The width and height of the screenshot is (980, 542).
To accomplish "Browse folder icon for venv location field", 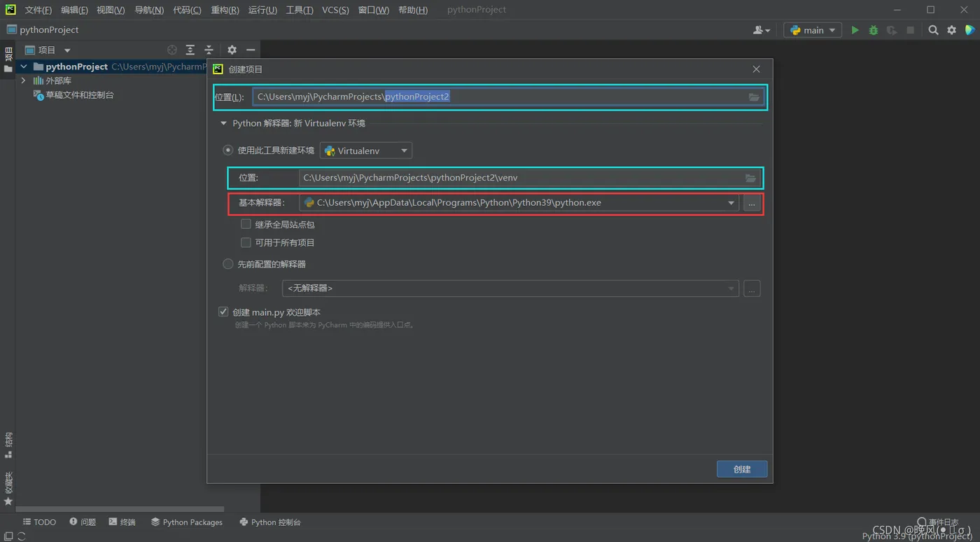I will (x=750, y=178).
